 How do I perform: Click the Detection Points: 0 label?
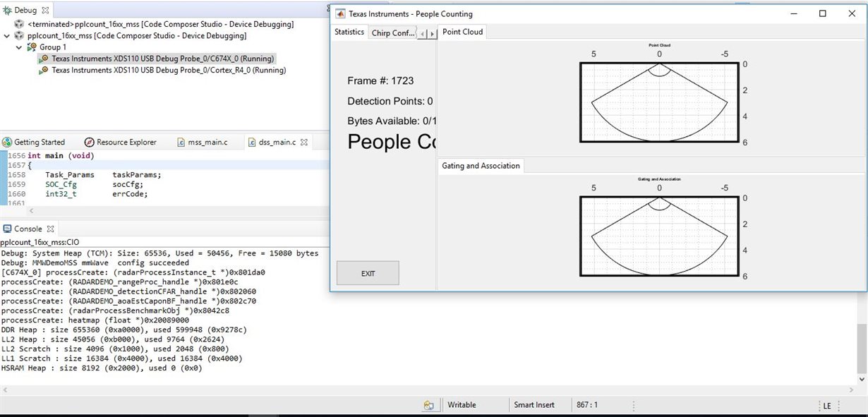point(390,102)
